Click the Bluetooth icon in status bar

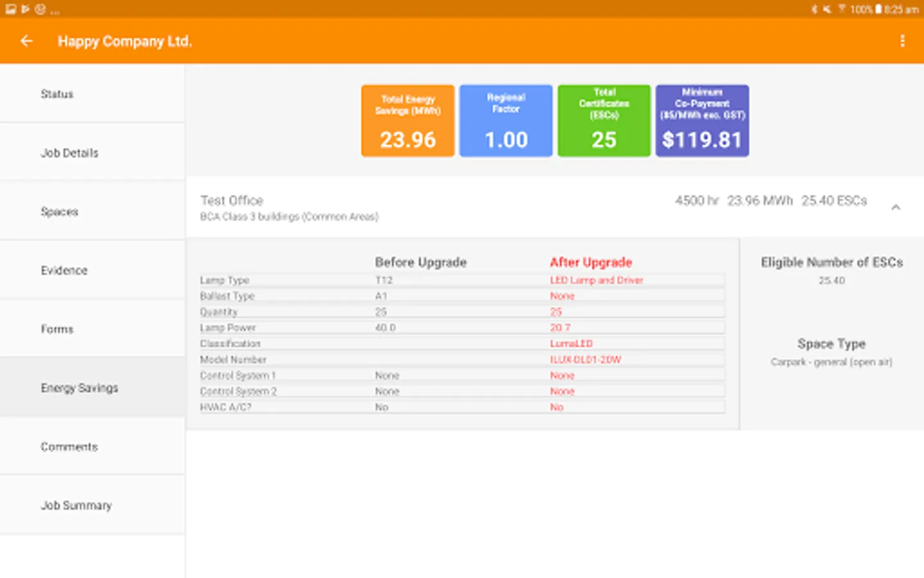click(x=814, y=10)
